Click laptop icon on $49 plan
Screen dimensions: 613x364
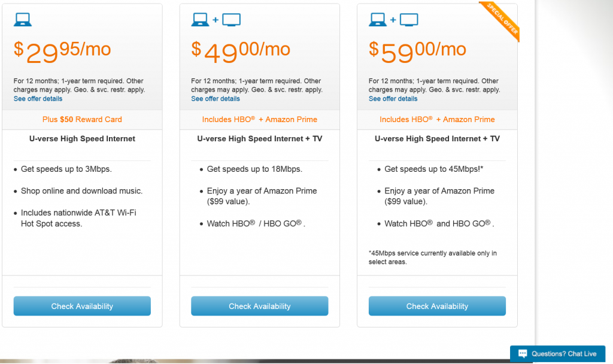tap(200, 20)
